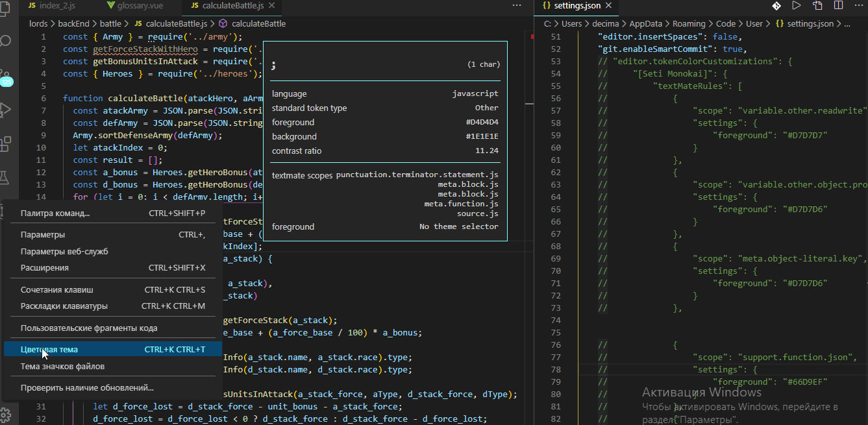Screen dimensions: 868x425
Task: Click the contrast ratio value '11.24'
Action: coord(487,151)
